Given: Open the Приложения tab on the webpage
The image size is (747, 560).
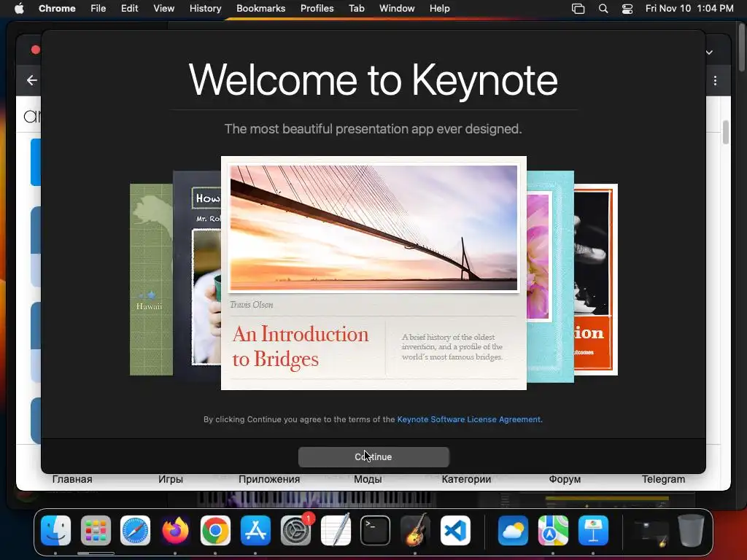Looking at the screenshot, I should [x=269, y=480].
